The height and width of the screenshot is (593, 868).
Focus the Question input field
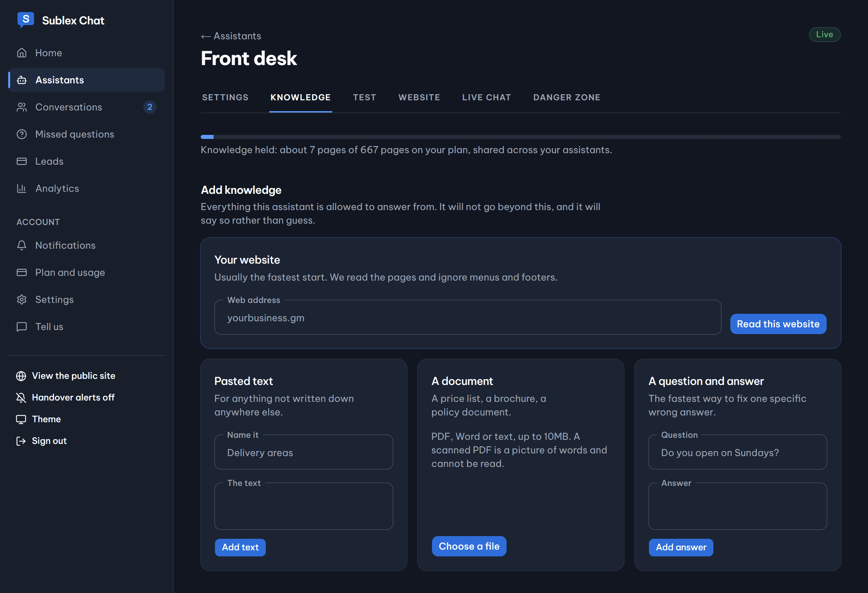tap(738, 452)
